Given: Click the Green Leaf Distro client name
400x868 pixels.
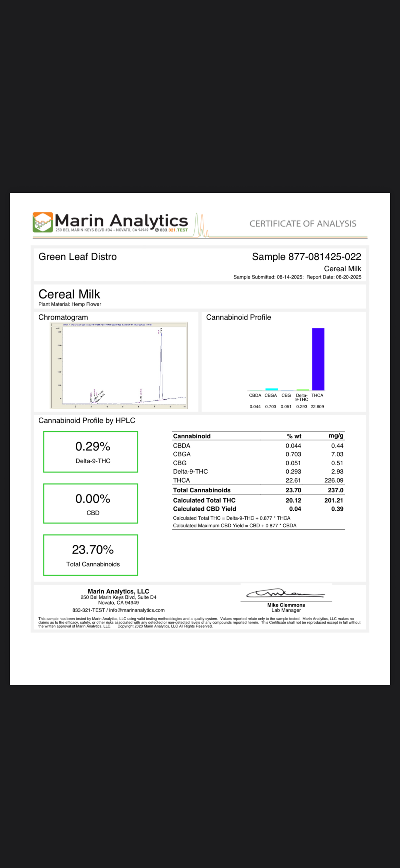Looking at the screenshot, I should [x=77, y=257].
